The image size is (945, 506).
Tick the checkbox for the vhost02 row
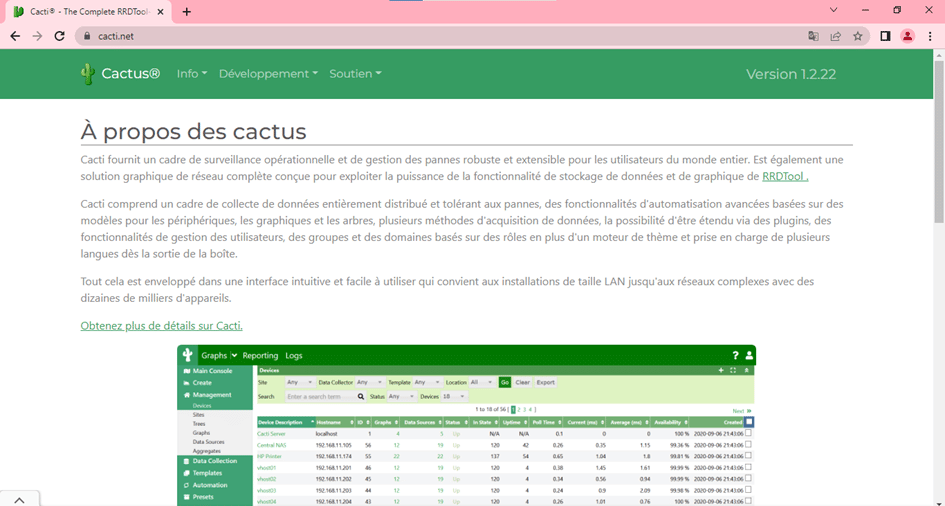coord(749,478)
